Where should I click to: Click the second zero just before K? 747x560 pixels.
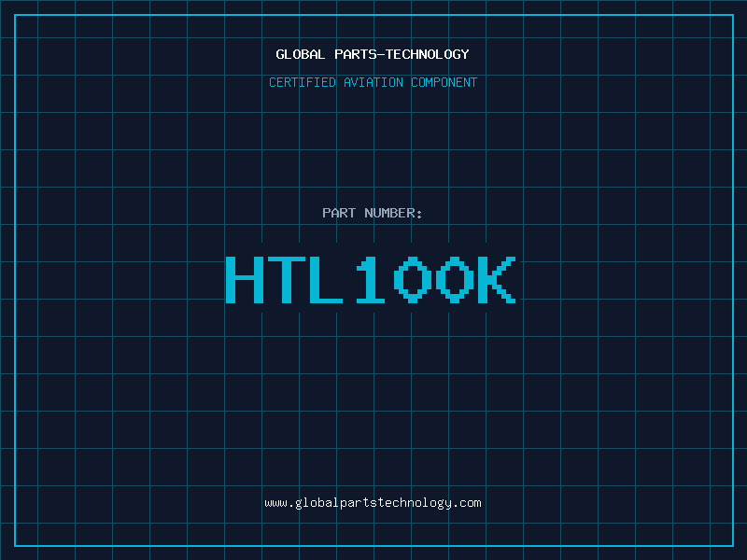pos(453,280)
